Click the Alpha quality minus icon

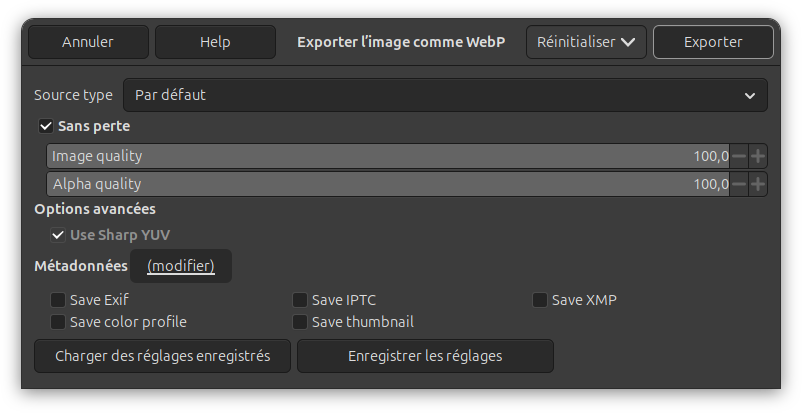tap(739, 184)
